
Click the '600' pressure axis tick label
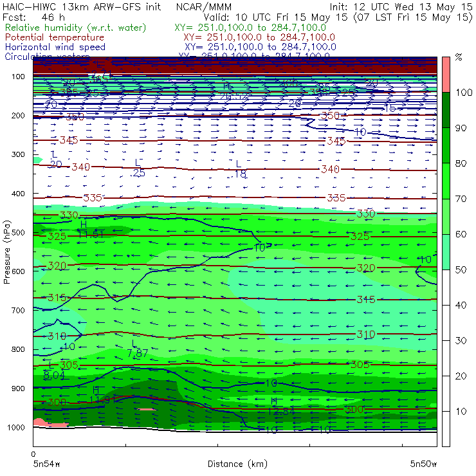pyautogui.click(x=18, y=271)
